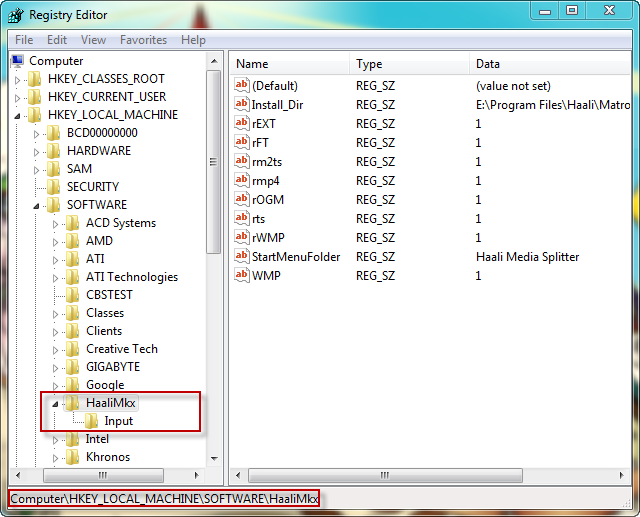This screenshot has height=517, width=640.
Task: Click the HKEY_LOCAL_MACHINE folder icon
Action: click(34, 115)
